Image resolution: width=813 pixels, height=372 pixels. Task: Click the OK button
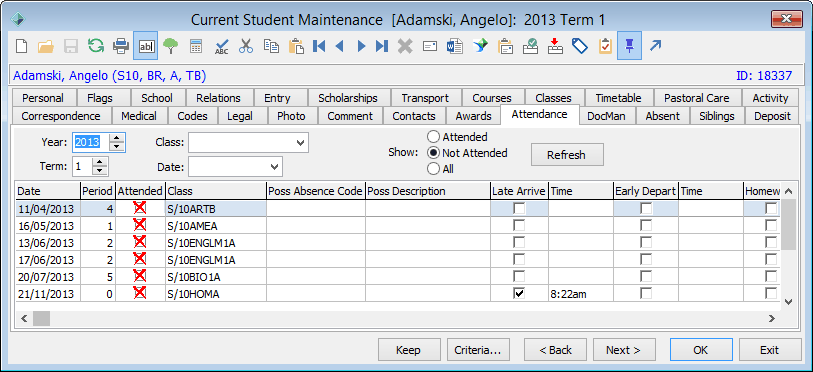pyautogui.click(x=700, y=350)
